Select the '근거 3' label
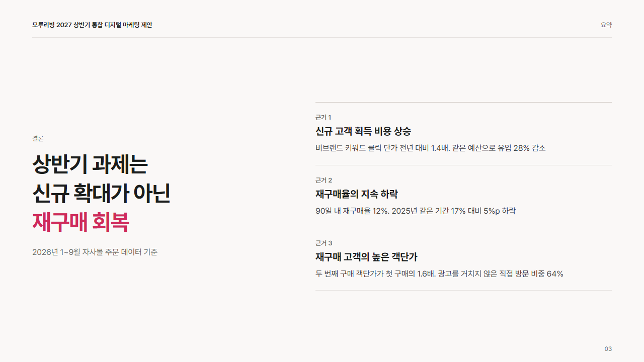Screen dimensions: 644x362 (x=324, y=243)
